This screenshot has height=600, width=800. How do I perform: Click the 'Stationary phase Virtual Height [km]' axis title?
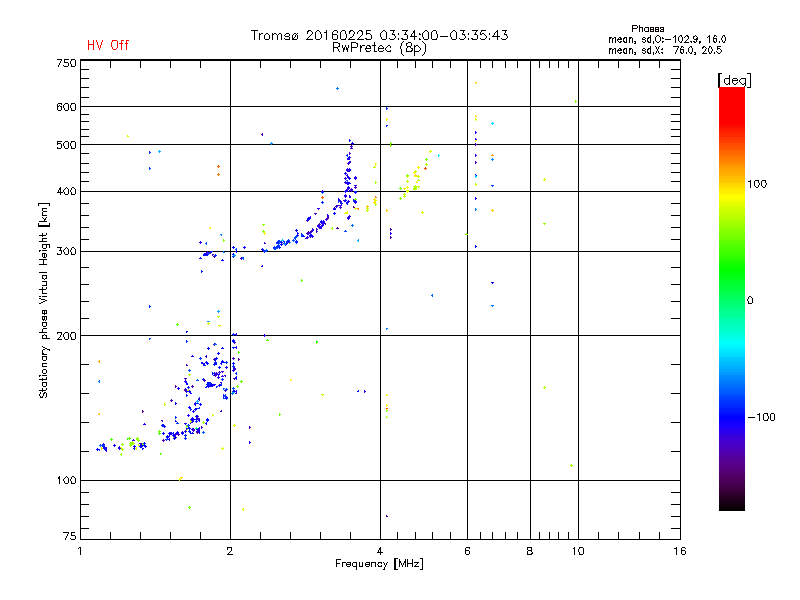tap(44, 301)
